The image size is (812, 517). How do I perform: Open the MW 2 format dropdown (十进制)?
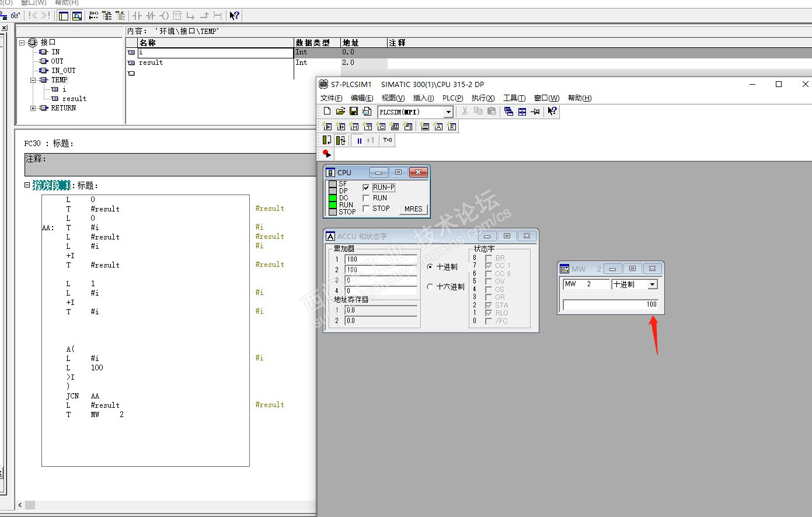(653, 284)
